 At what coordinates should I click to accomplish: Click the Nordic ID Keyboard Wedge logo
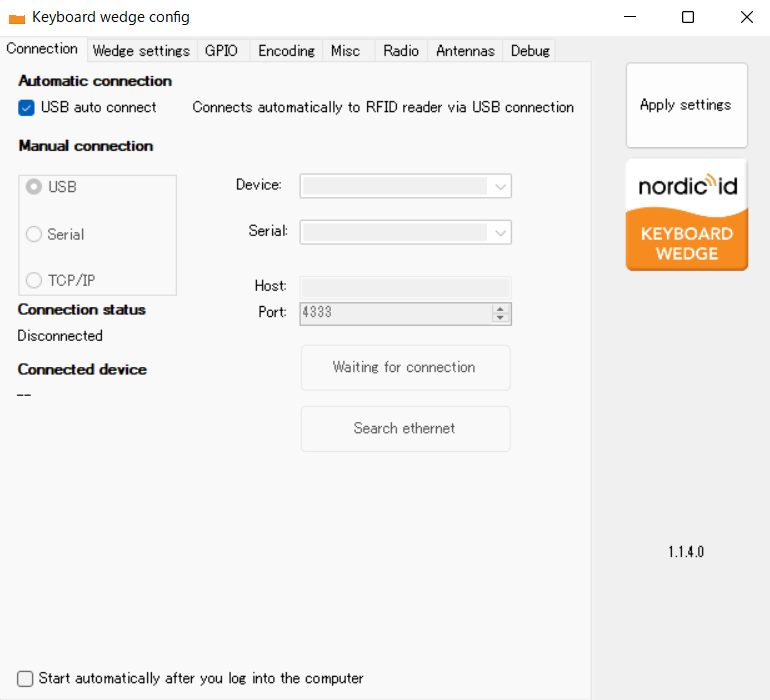(686, 214)
